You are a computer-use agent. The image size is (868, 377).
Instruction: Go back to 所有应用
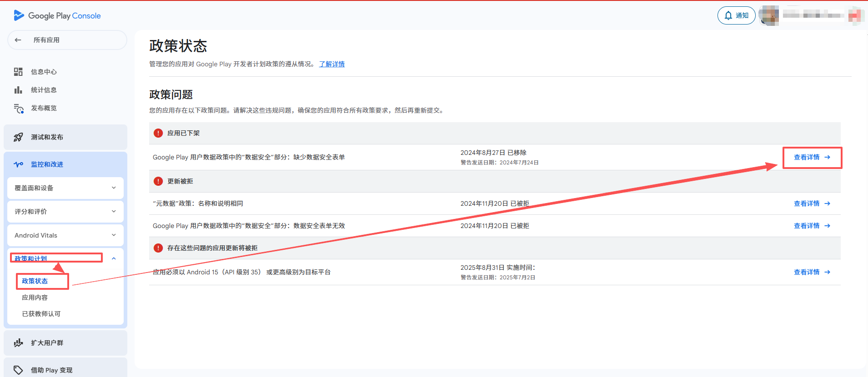pos(67,40)
